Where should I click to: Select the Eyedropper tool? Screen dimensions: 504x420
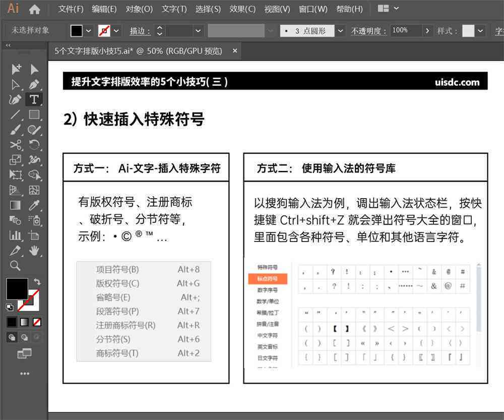(34, 205)
